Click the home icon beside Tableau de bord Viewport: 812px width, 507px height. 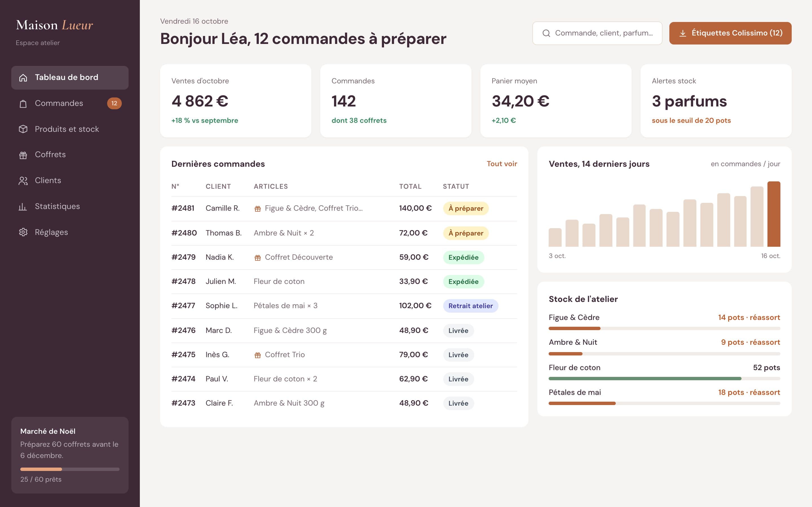pos(23,77)
